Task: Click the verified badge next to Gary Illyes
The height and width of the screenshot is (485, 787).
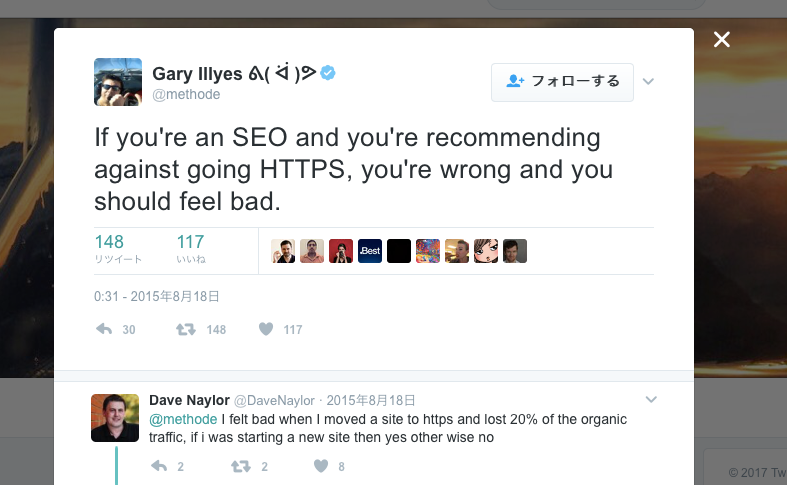Action: [328, 73]
